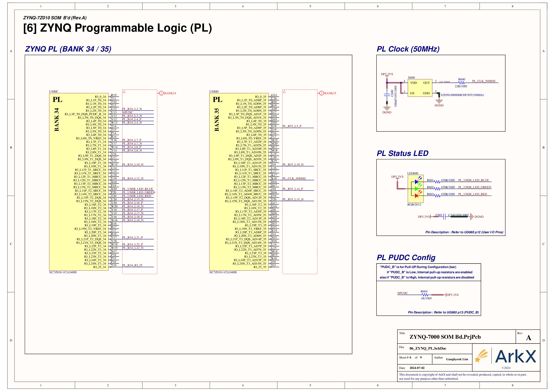The image size is (555, 392).
Task: Click the PL_B34_L16_P net label
Action: pos(132,203)
